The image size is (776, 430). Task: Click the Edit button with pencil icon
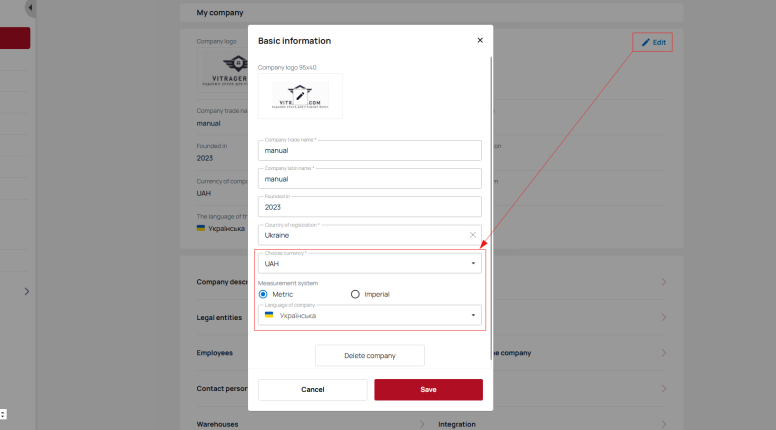652,43
